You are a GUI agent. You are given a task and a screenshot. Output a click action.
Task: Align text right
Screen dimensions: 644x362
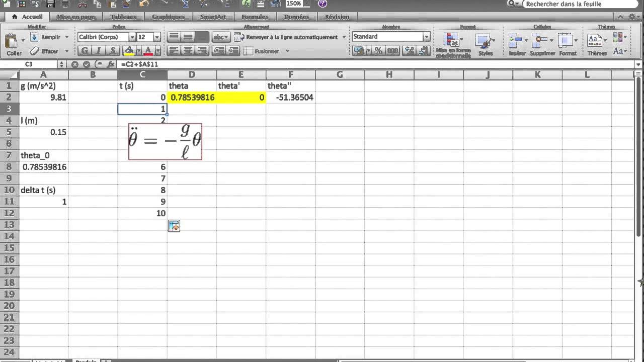tap(202, 51)
